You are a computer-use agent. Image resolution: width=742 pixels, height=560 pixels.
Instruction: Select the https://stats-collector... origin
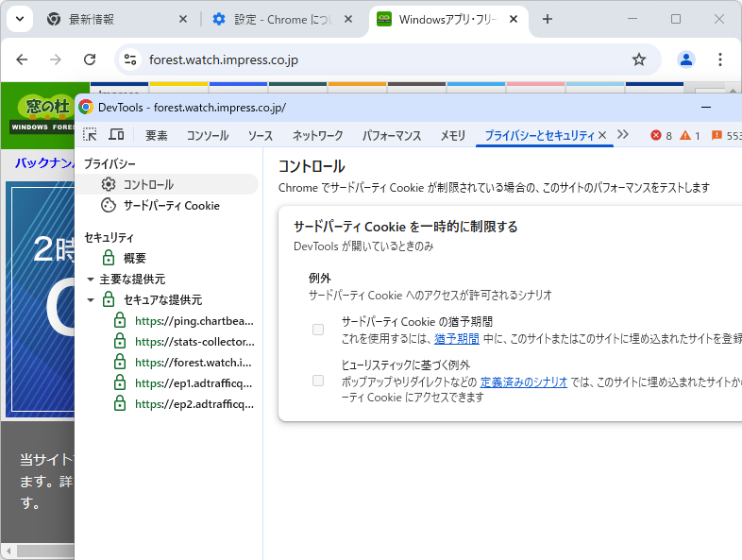[194, 342]
